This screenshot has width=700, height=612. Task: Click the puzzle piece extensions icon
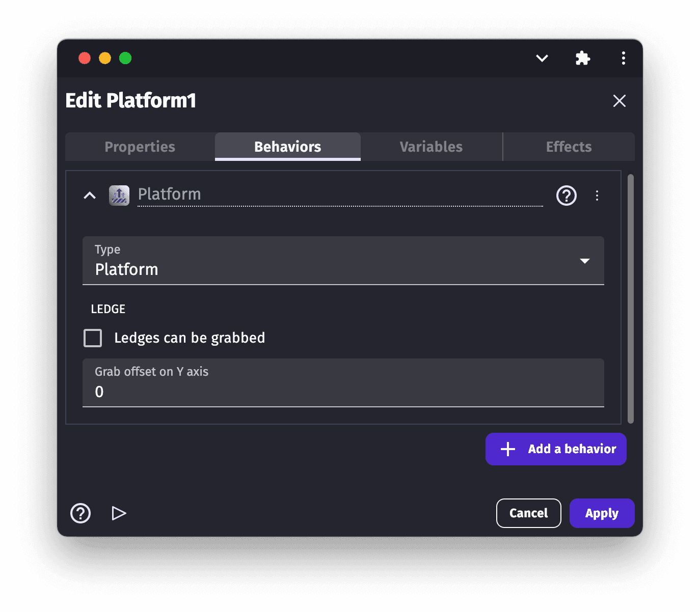coord(582,58)
